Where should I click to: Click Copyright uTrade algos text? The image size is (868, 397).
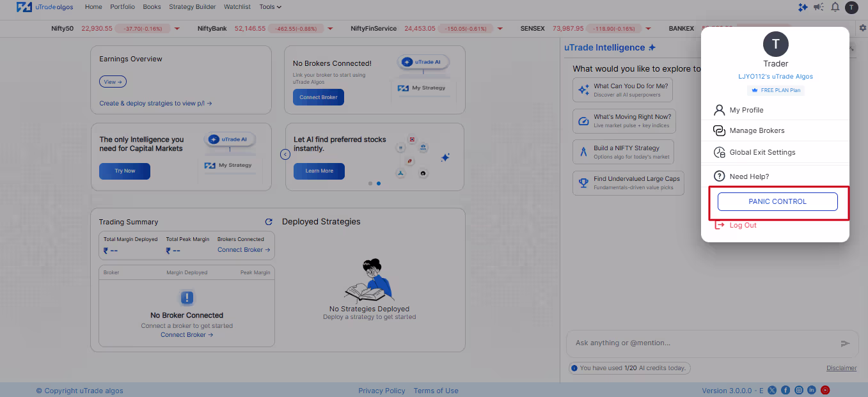[x=80, y=391]
